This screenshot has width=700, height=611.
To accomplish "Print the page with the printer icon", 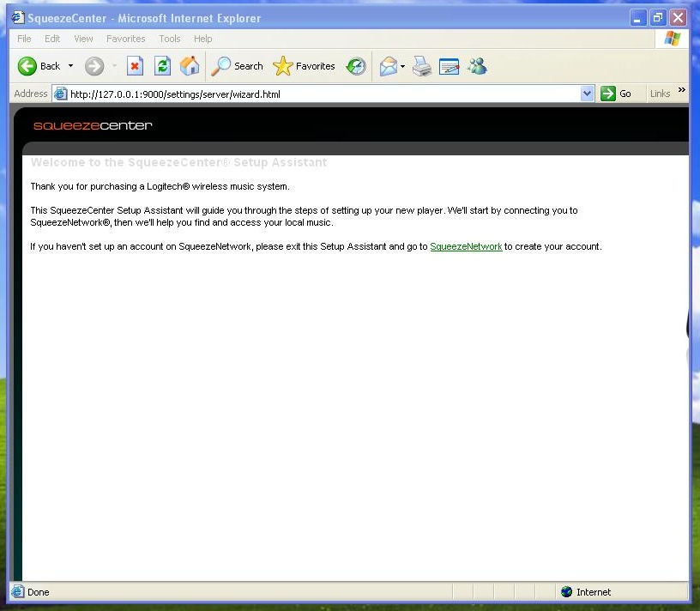I will [421, 66].
